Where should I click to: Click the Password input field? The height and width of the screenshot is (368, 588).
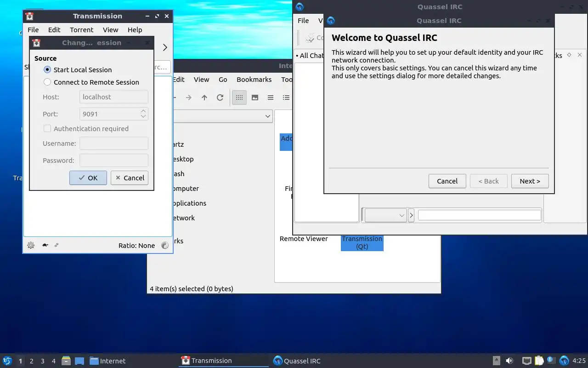114,161
